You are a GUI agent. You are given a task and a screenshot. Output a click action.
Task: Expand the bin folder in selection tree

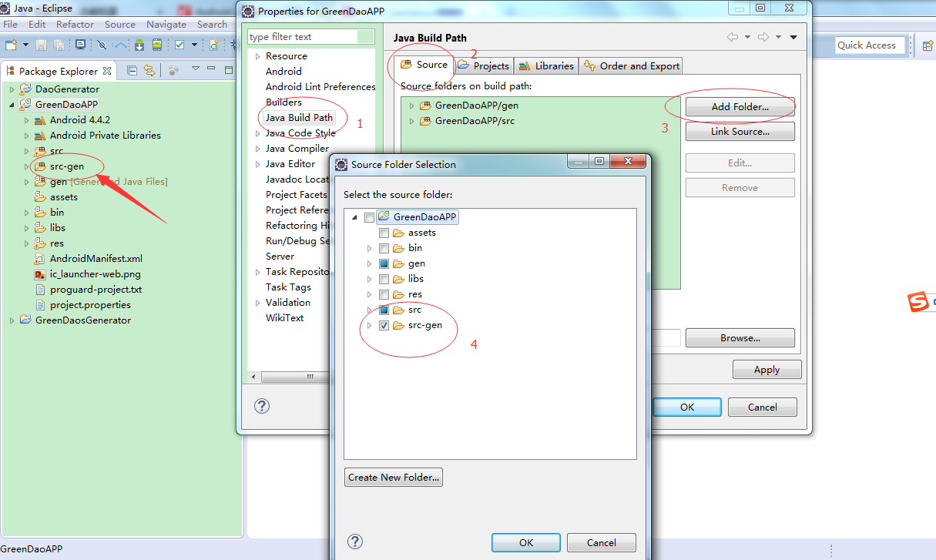[370, 248]
